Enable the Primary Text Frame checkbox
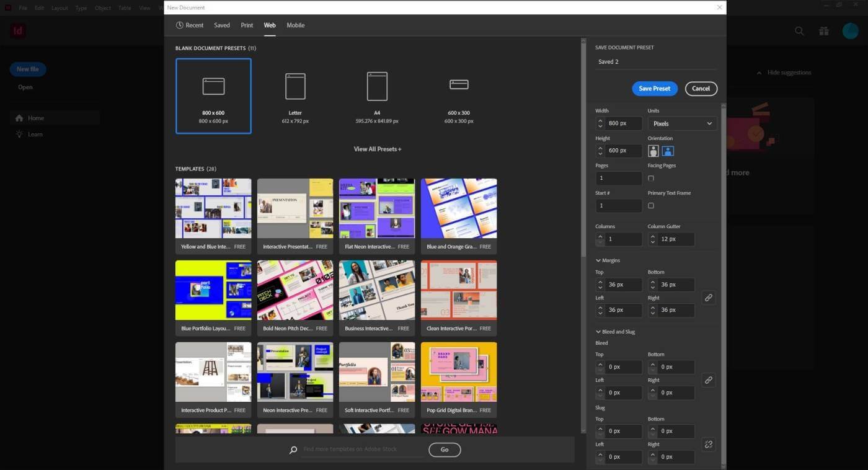 (x=651, y=205)
